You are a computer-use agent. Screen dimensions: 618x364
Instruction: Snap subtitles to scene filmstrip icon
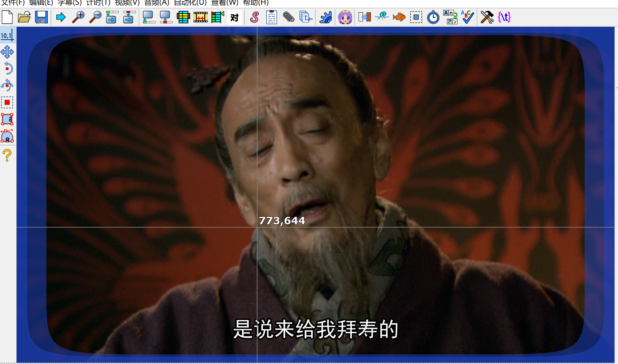pyautogui.click(x=200, y=17)
